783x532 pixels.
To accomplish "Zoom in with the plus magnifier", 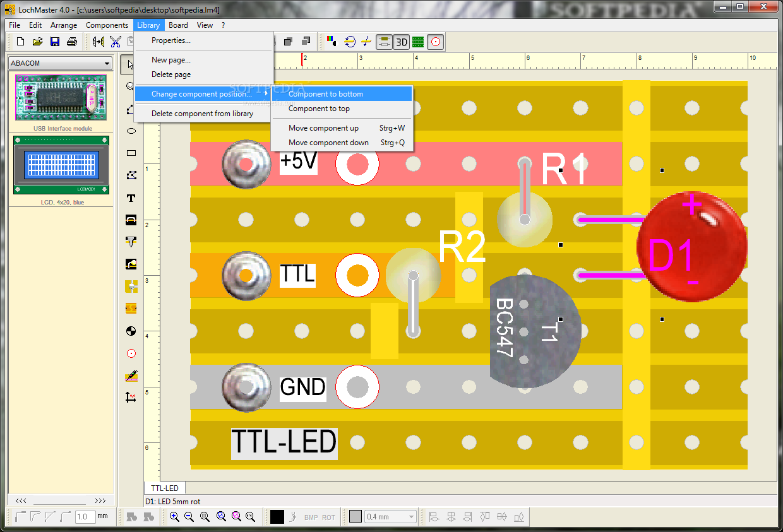I will coord(175,517).
